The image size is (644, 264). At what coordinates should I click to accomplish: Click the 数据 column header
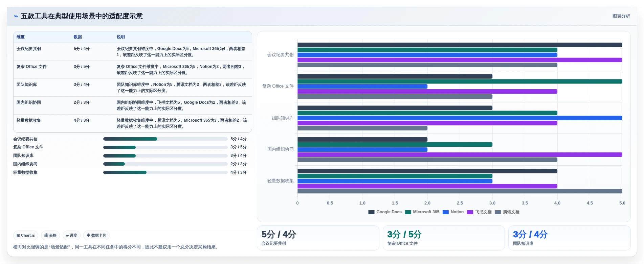point(78,37)
